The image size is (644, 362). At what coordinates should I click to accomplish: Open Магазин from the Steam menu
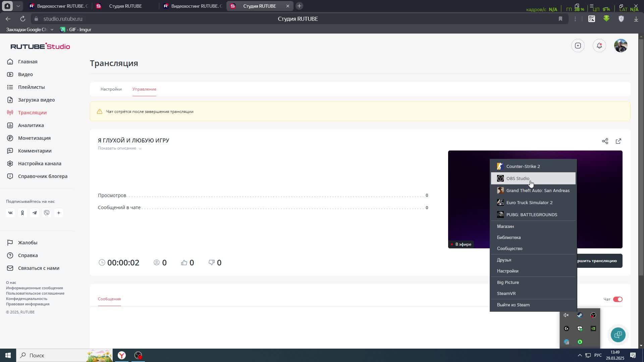533,226
